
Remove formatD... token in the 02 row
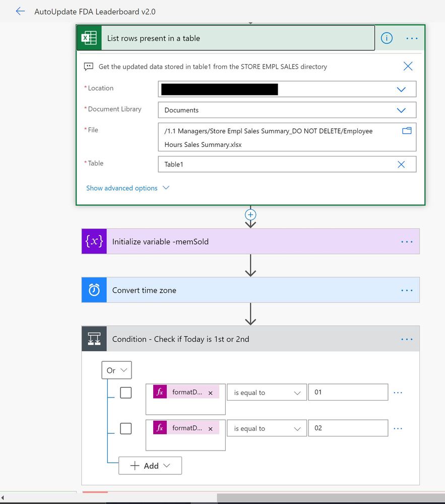click(x=210, y=429)
